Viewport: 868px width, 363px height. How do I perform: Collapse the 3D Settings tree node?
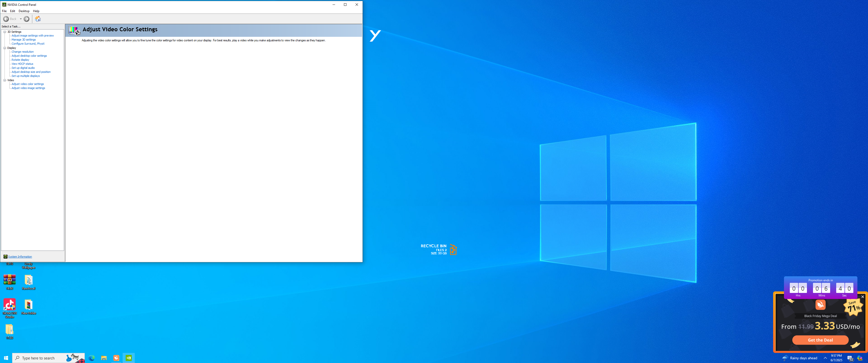(x=5, y=32)
